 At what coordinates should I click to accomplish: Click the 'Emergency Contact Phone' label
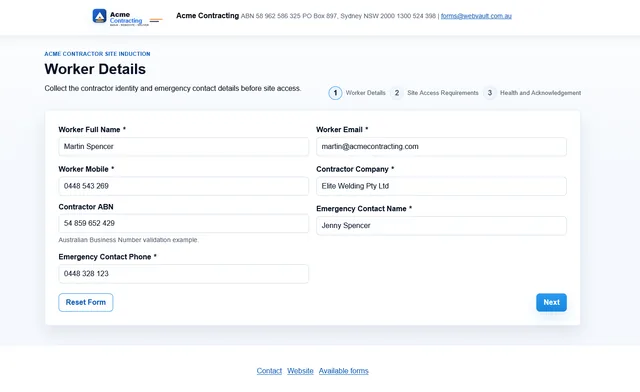(107, 257)
